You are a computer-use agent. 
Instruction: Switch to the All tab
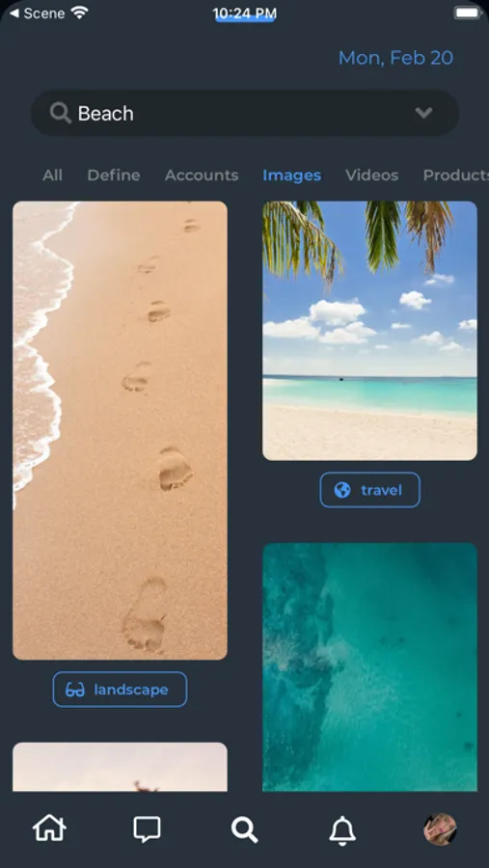coord(53,175)
